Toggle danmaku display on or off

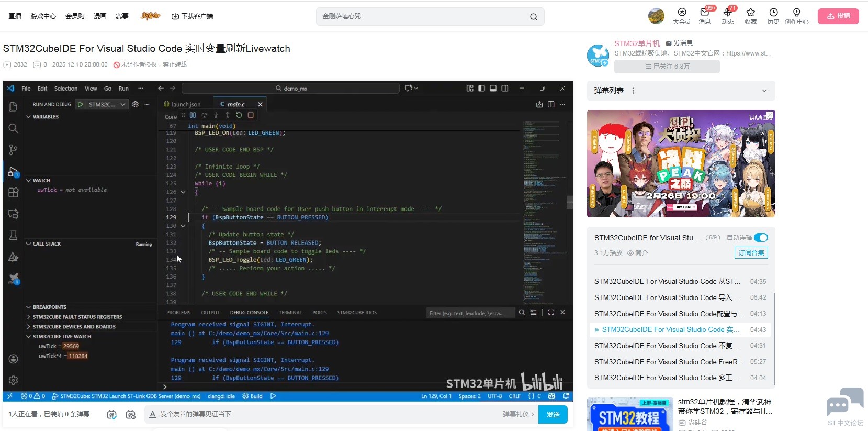(111, 415)
